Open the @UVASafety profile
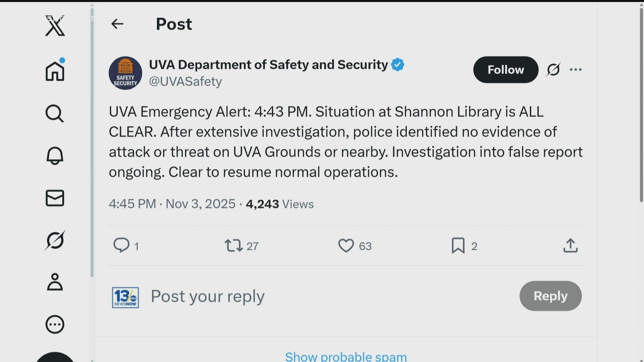The width and height of the screenshot is (644, 362). pyautogui.click(x=185, y=81)
